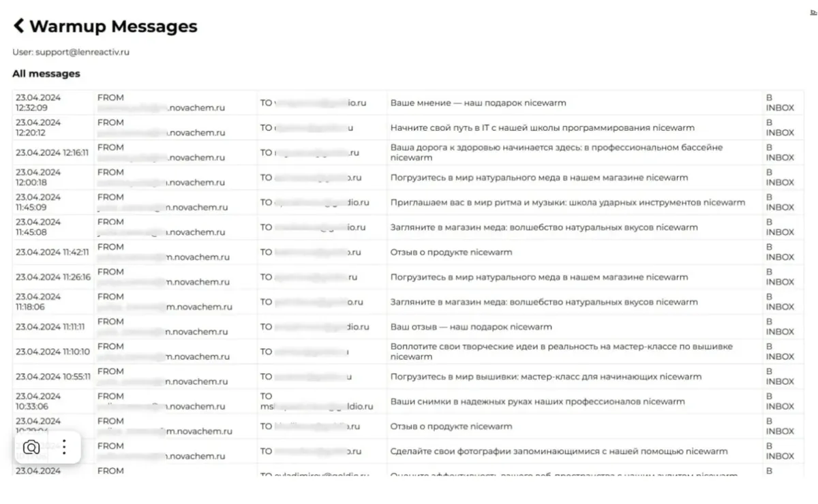Click the INBOX status of the 12:32:09 message
The height and width of the screenshot is (504, 818).
pyautogui.click(x=780, y=103)
